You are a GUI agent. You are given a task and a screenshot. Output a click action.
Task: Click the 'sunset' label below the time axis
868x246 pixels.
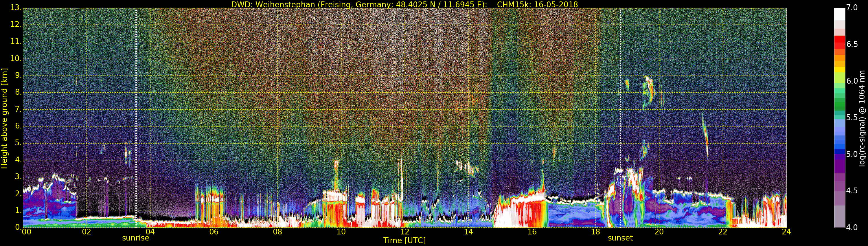point(620,238)
